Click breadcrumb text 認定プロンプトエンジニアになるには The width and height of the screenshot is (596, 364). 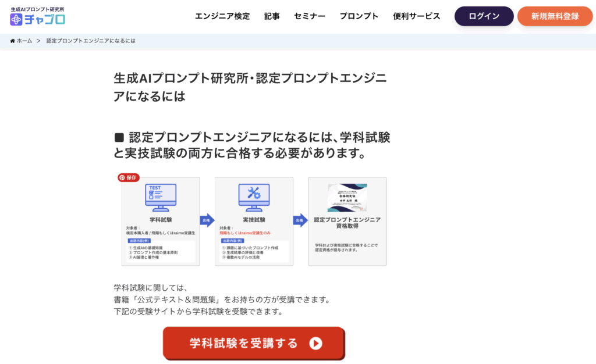pos(91,41)
